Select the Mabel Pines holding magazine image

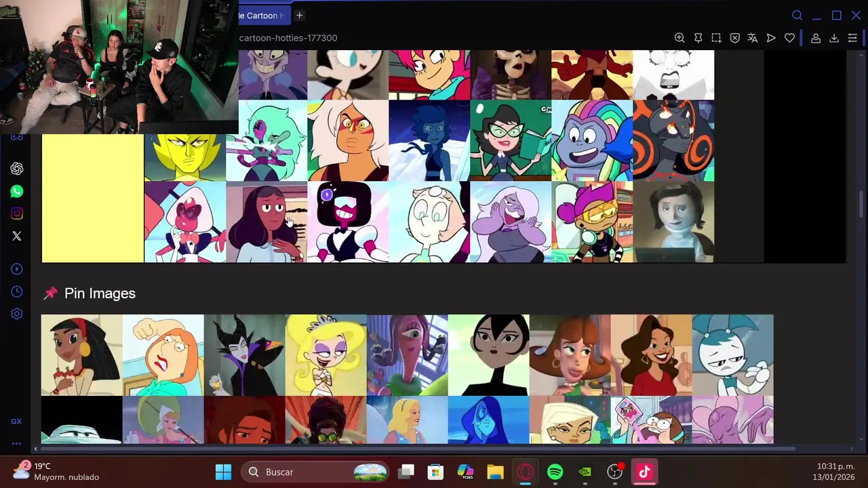[x=652, y=420]
